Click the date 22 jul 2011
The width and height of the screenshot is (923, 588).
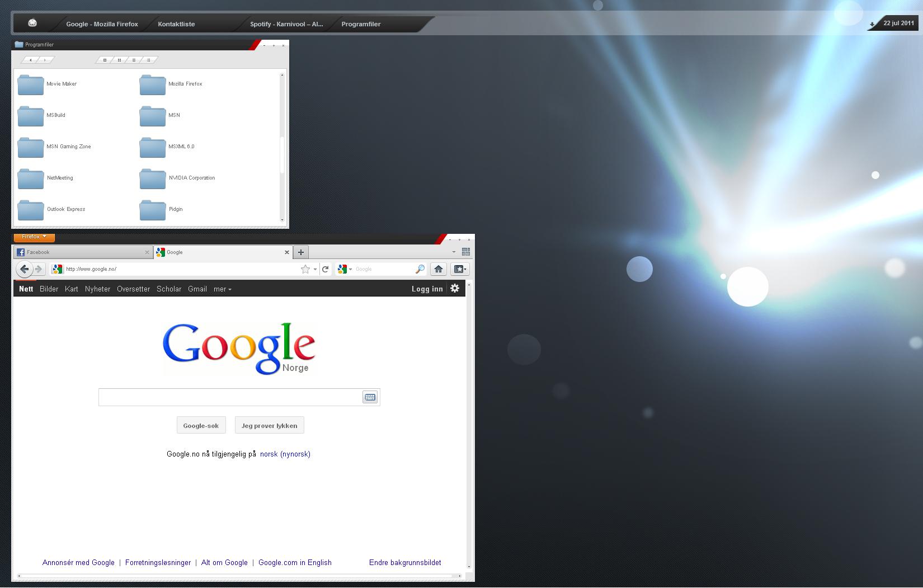click(898, 23)
